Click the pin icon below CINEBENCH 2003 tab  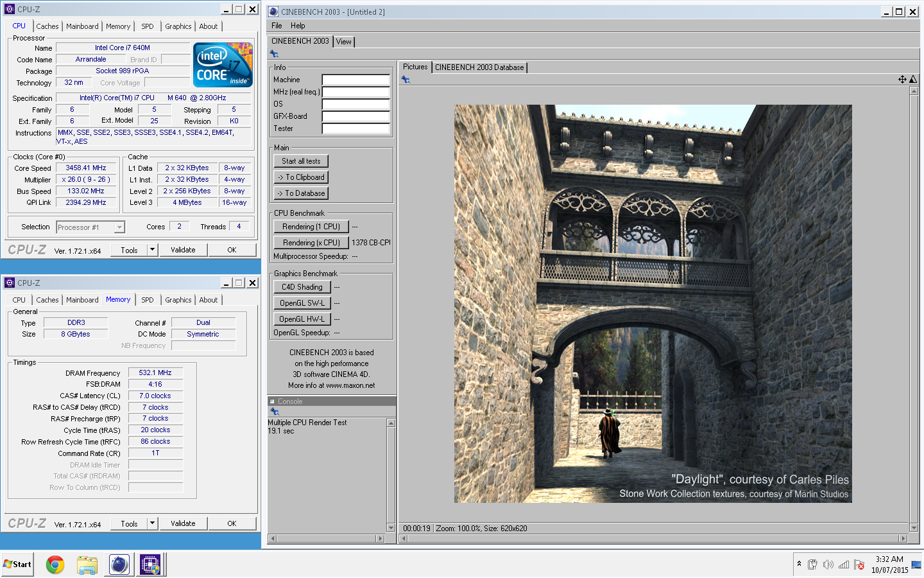275,54
